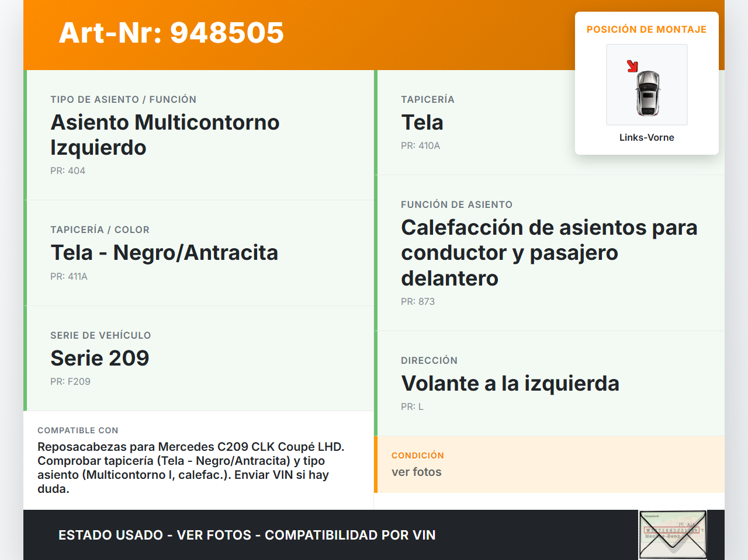
Task: Select the "Calefacción de asientos" value text
Action: click(x=549, y=253)
